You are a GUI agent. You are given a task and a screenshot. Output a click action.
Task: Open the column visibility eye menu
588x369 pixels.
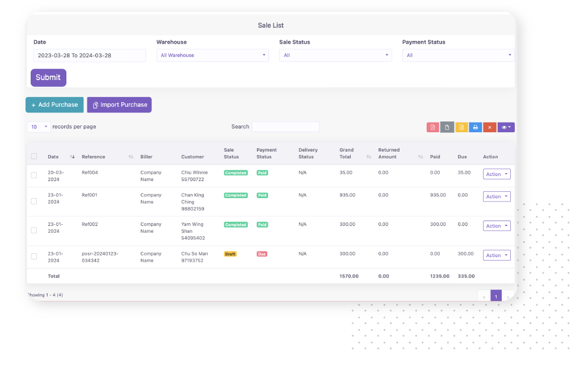pos(506,127)
